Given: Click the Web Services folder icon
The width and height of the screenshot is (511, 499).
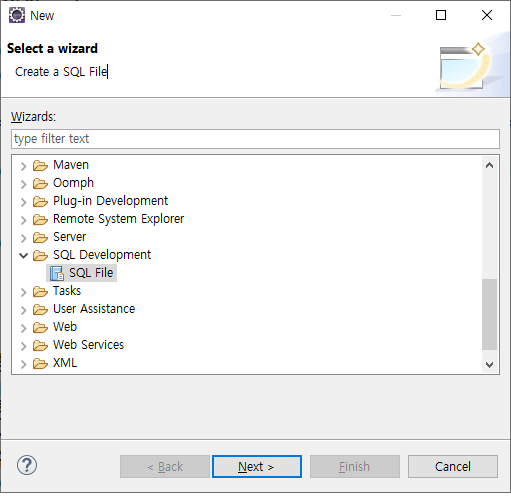Looking at the screenshot, I should tap(40, 345).
